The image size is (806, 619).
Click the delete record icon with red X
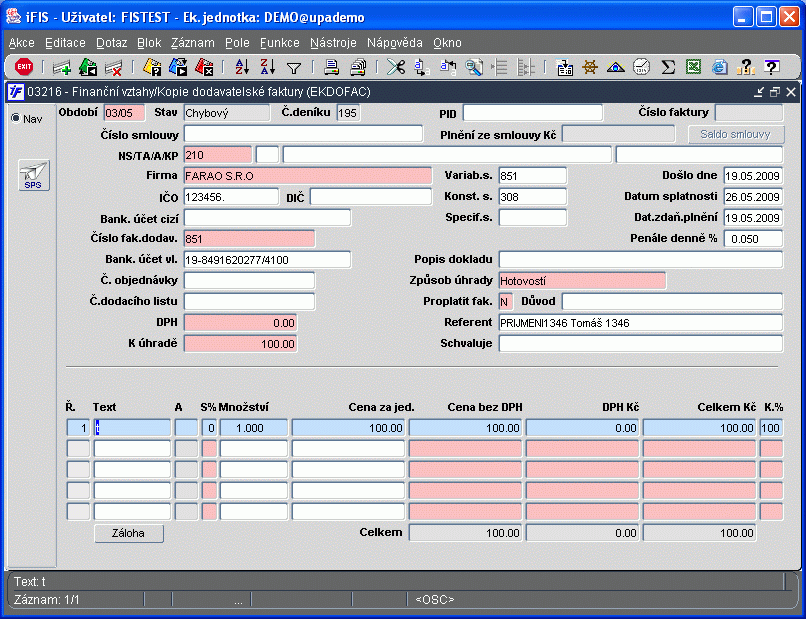pyautogui.click(x=113, y=67)
